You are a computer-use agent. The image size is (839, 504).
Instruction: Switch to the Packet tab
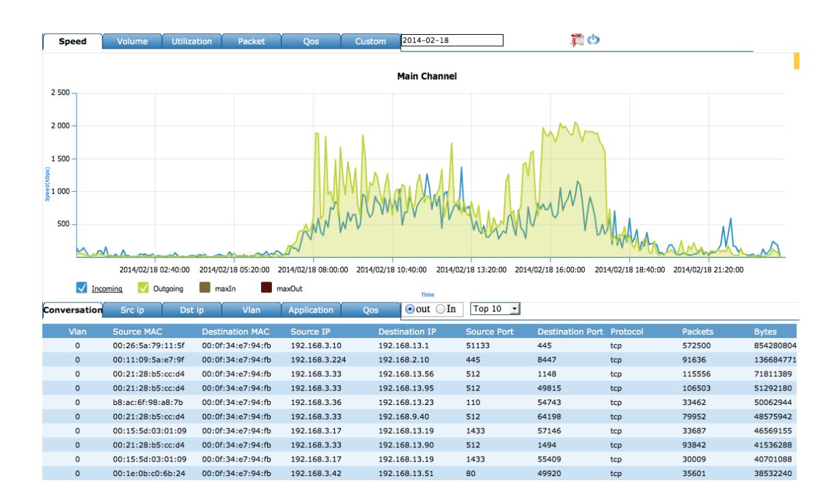(x=251, y=41)
